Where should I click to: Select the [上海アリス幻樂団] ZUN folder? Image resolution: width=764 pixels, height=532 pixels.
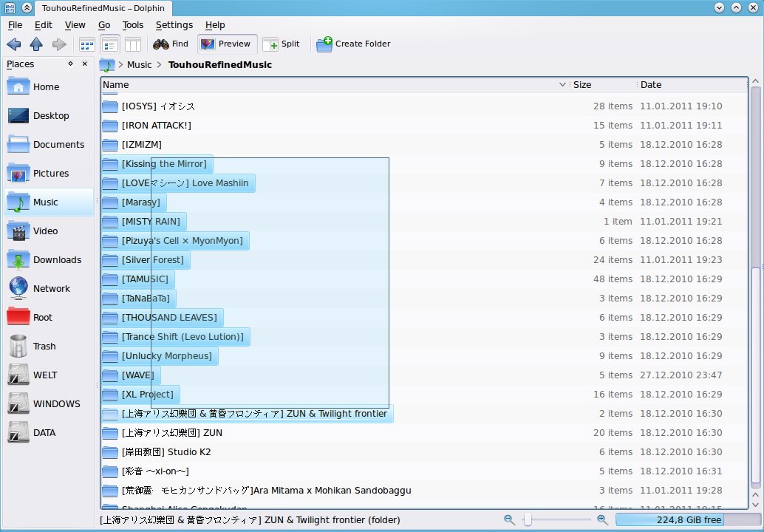click(163, 433)
